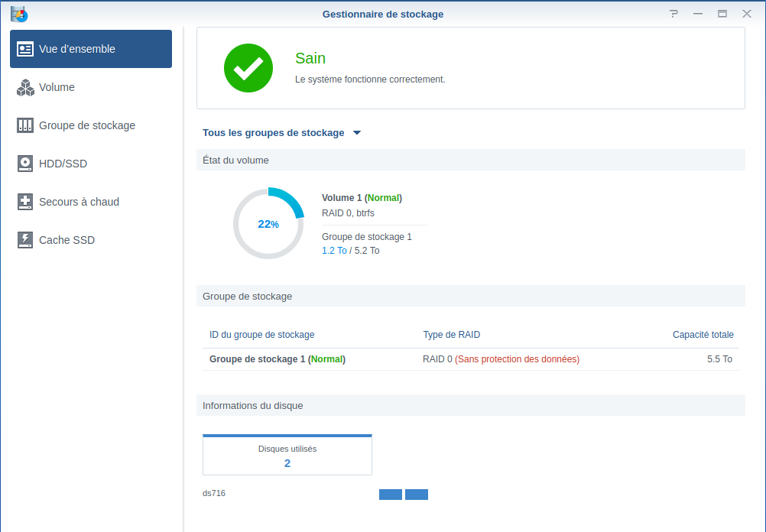Click the Volume cubes icon
Viewport: 766px width, 532px height.
[25, 87]
